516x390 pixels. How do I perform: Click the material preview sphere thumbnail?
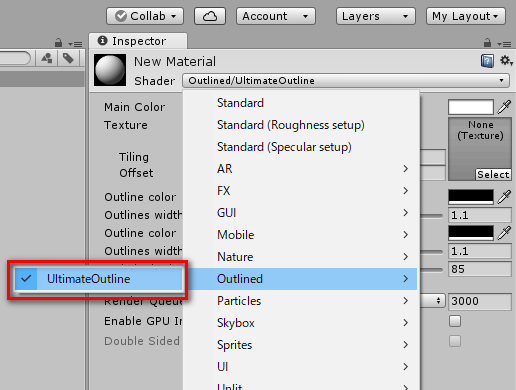pos(110,70)
